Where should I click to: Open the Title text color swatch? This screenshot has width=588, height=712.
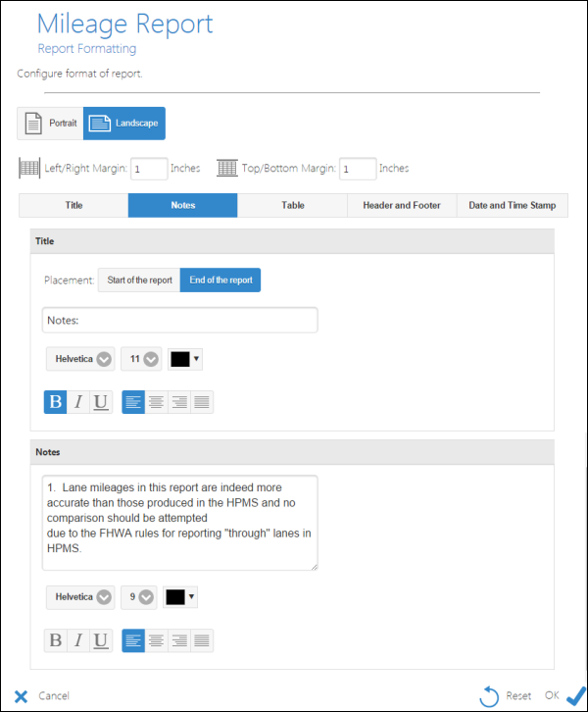tap(184, 359)
